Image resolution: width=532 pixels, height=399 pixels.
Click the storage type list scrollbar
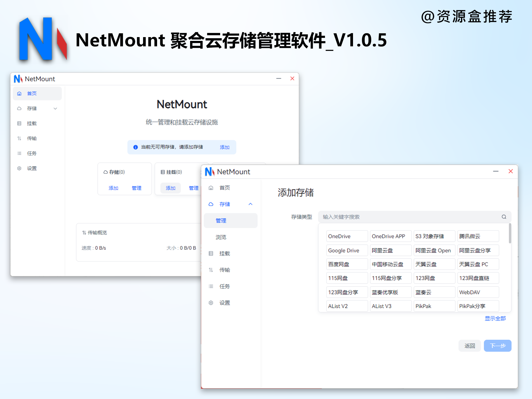point(510,233)
